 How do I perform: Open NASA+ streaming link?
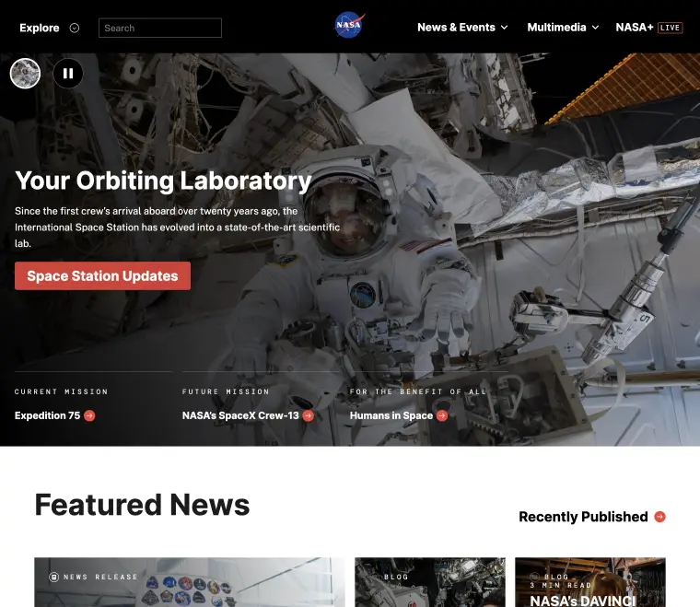click(x=635, y=28)
